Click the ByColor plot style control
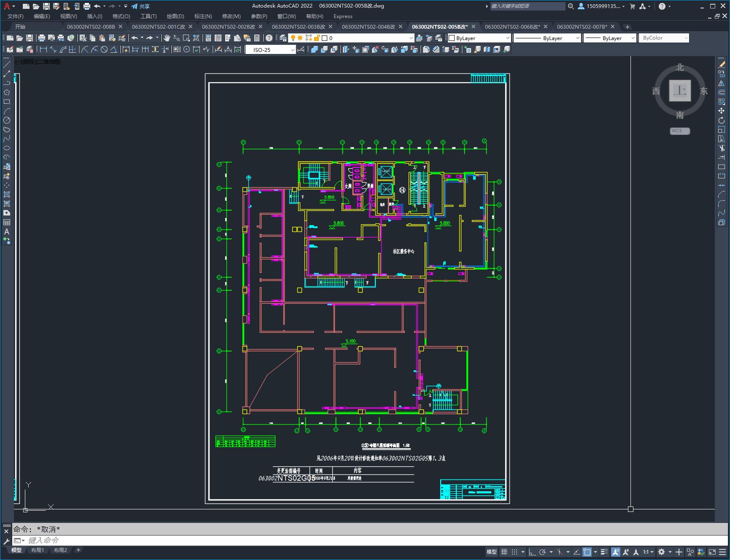This screenshot has height=560, width=730. point(664,38)
